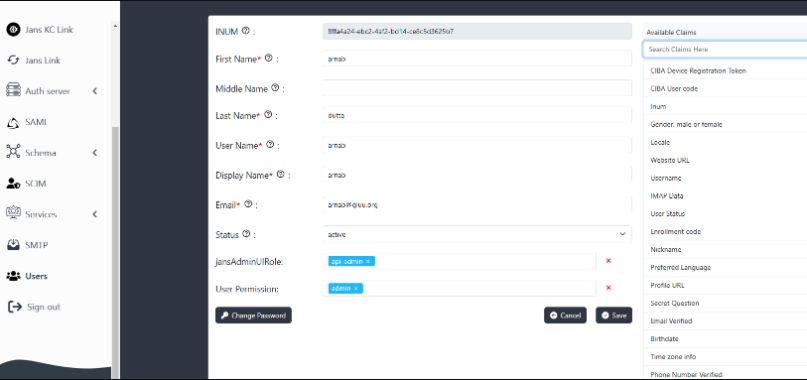
Task: Click the SMTP mail icon
Action: pyautogui.click(x=13, y=245)
